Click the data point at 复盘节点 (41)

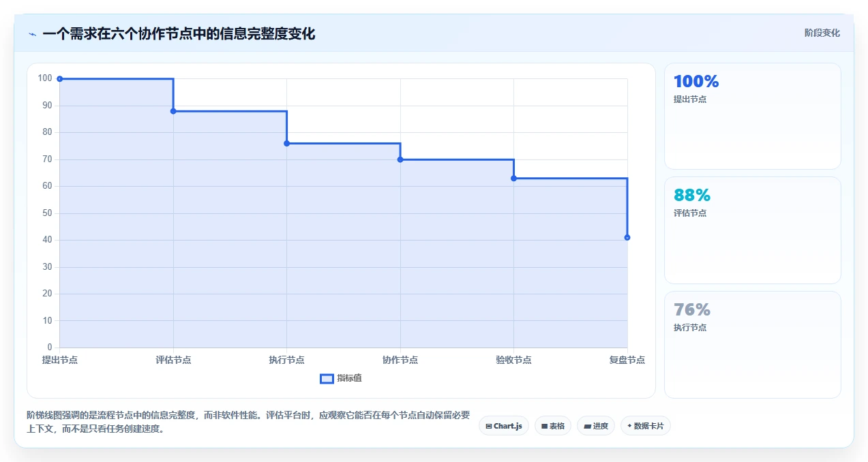[x=627, y=237]
